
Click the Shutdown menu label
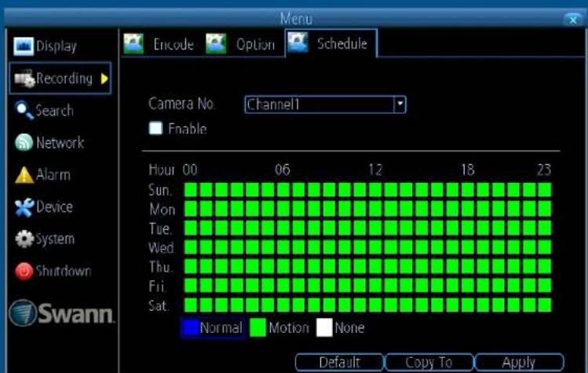tap(64, 271)
